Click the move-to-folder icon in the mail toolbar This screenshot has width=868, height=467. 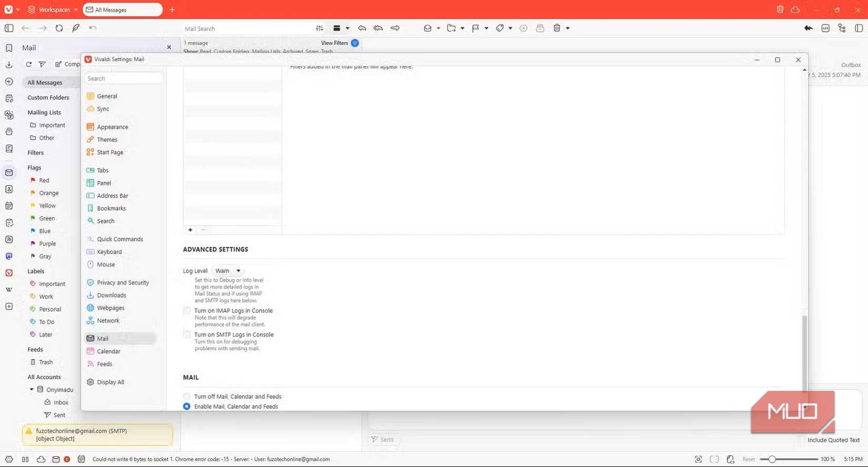click(451, 28)
